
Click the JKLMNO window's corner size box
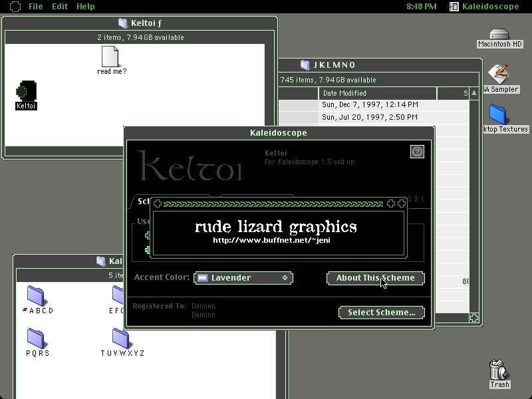(x=474, y=318)
